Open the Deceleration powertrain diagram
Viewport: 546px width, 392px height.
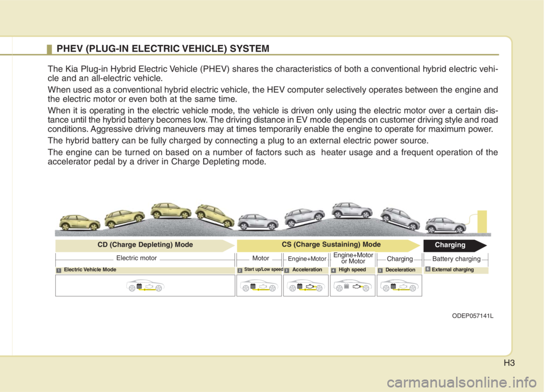tap(399, 286)
